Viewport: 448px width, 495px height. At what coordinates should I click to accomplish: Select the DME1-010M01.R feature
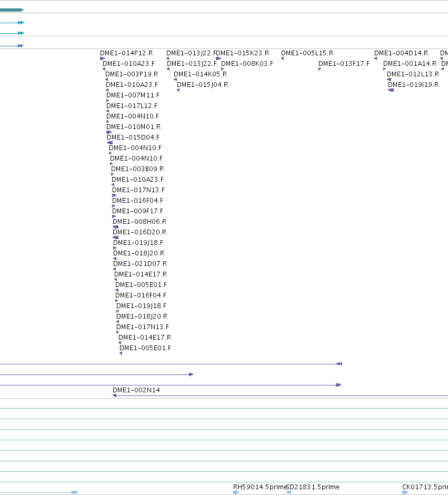click(x=134, y=127)
